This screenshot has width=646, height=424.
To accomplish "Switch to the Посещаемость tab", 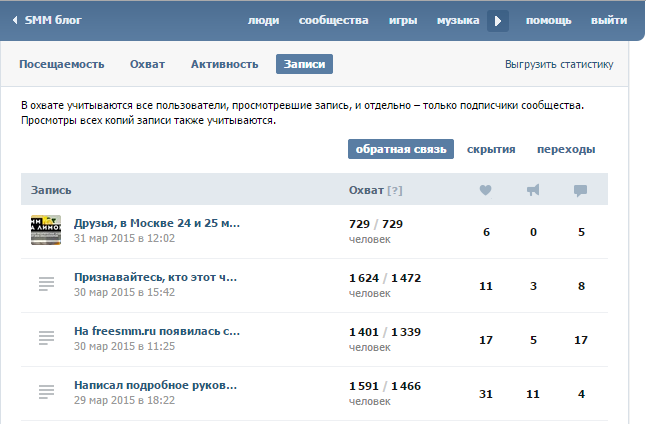I will [x=61, y=64].
